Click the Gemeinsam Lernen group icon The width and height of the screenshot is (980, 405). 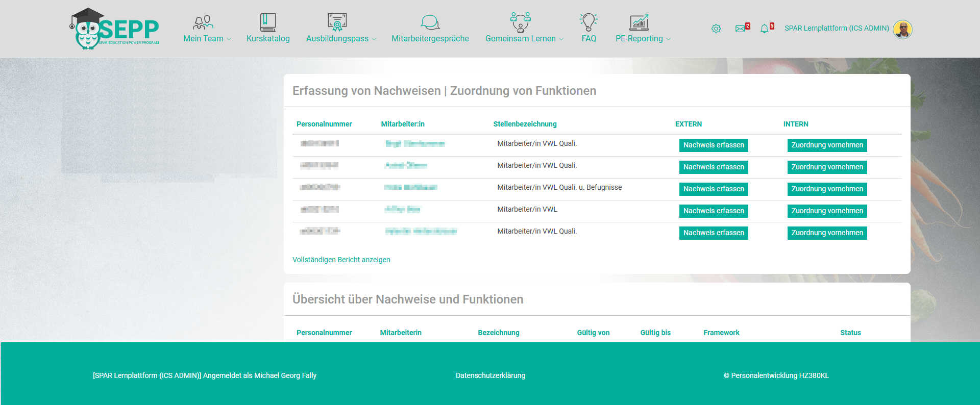pyautogui.click(x=520, y=22)
